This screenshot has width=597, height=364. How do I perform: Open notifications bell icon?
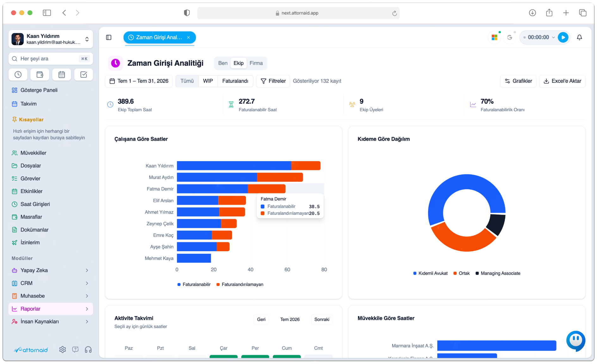click(x=579, y=37)
